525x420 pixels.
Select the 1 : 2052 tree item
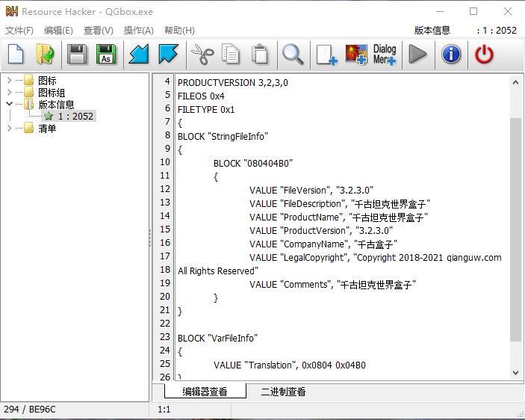(75, 117)
